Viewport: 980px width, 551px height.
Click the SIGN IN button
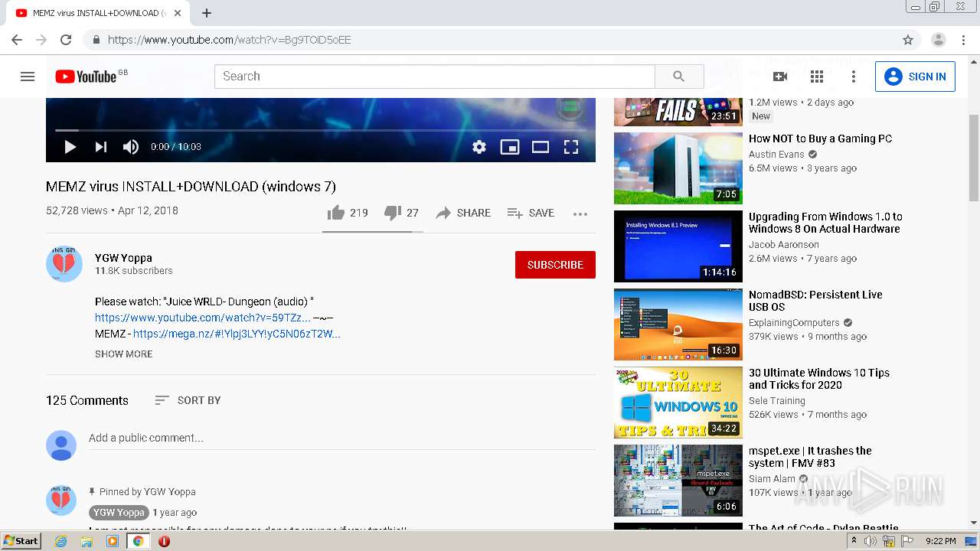tap(915, 77)
